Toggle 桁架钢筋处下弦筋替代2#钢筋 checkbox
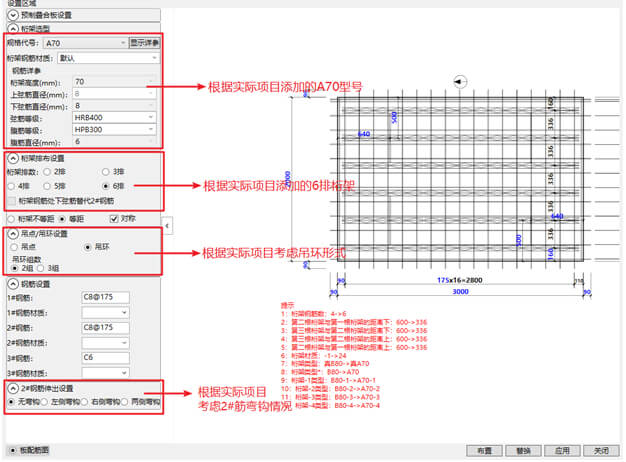 [x=12, y=200]
